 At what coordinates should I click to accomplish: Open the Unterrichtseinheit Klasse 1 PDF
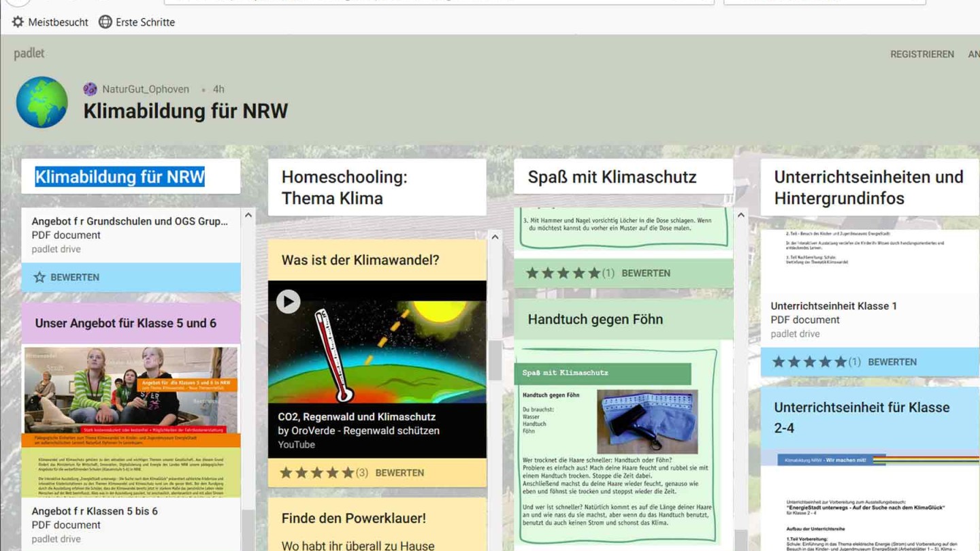click(834, 305)
